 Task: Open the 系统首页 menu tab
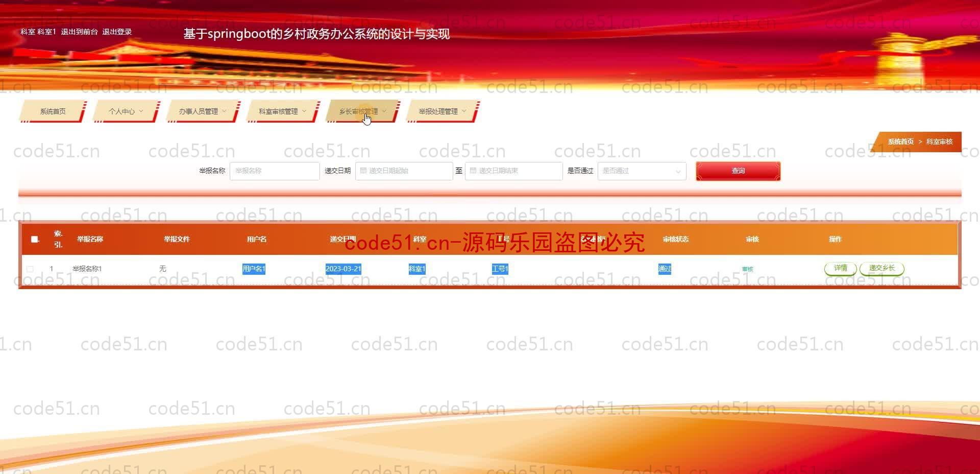(53, 111)
